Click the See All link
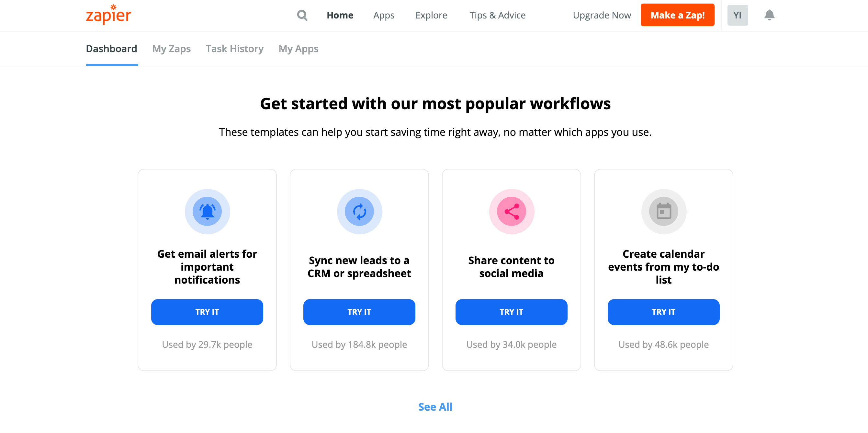This screenshot has height=433, width=868. (x=435, y=407)
